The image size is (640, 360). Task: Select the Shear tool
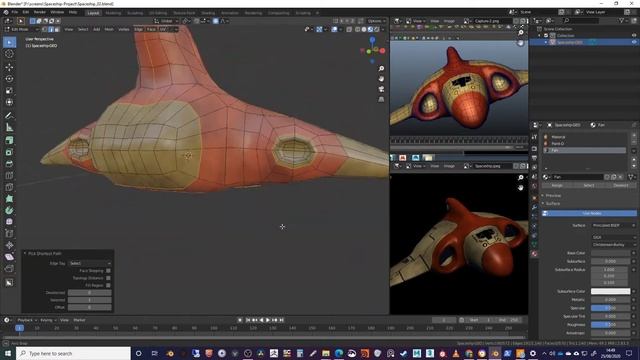click(9, 257)
